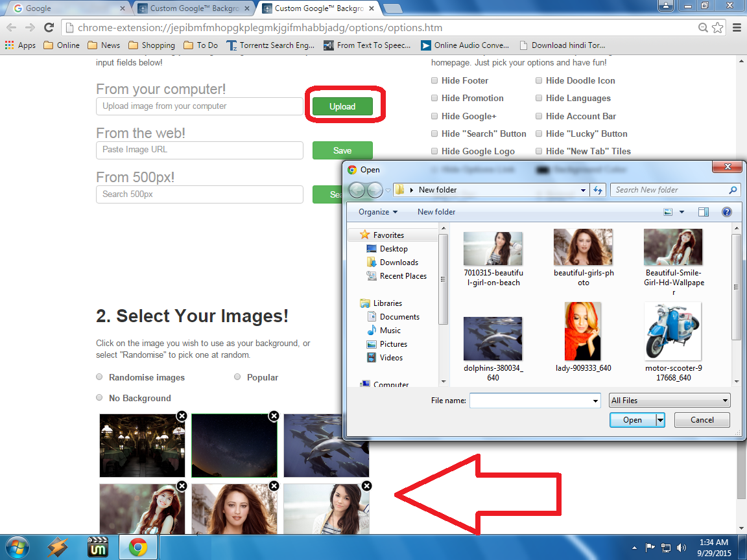Click the Paste Image URL field
Viewport: 747px width, 560px height.
(200, 150)
